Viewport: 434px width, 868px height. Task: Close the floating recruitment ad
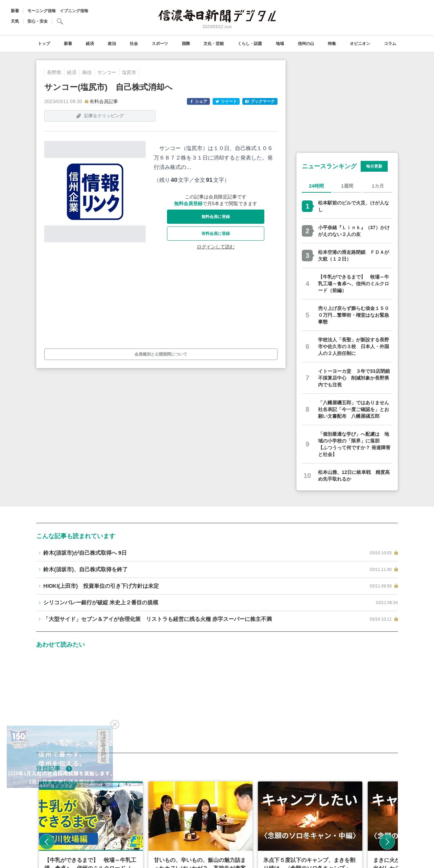[115, 724]
